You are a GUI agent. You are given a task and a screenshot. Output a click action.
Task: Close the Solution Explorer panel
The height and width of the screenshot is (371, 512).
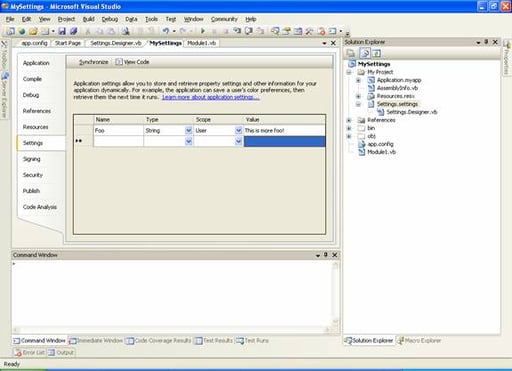click(x=495, y=42)
